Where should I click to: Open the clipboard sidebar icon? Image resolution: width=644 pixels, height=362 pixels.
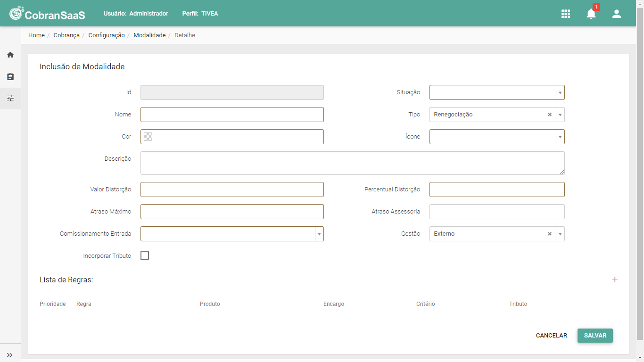tap(10, 76)
